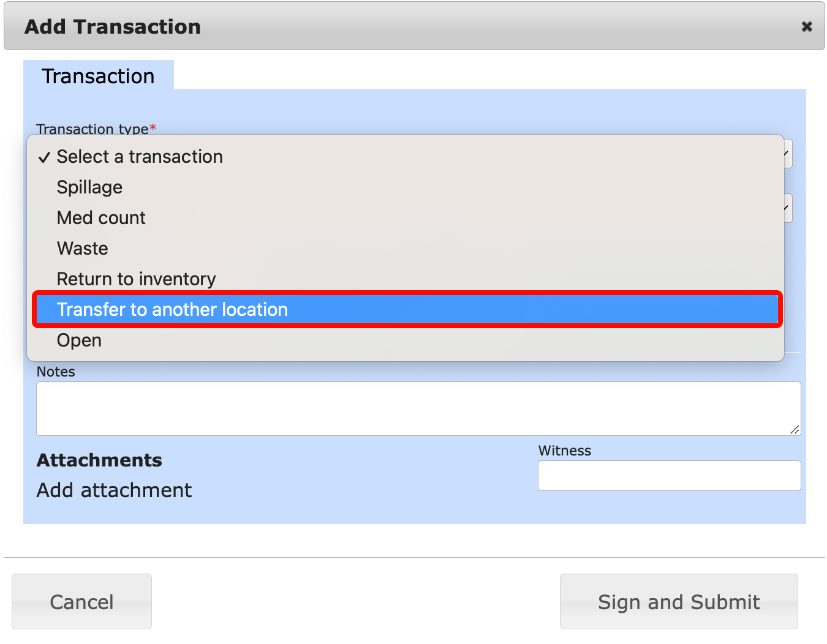Choose Transfer to another location
The height and width of the screenshot is (644, 827).
(172, 310)
